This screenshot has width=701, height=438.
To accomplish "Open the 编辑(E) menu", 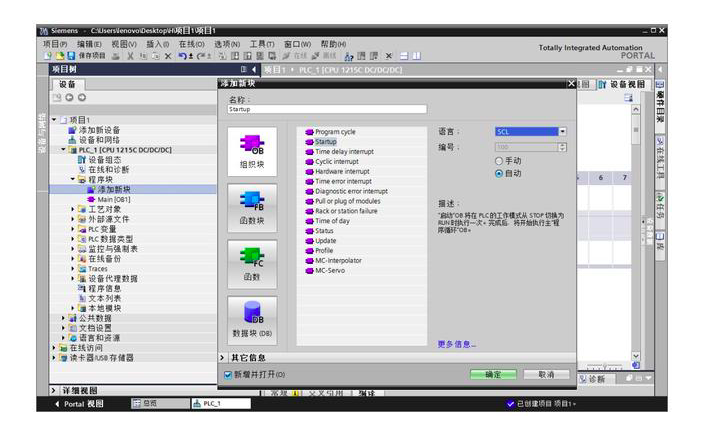I will click(89, 44).
